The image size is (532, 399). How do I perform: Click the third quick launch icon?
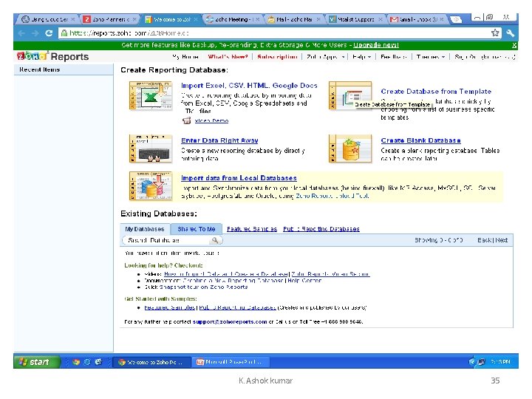coord(98,362)
